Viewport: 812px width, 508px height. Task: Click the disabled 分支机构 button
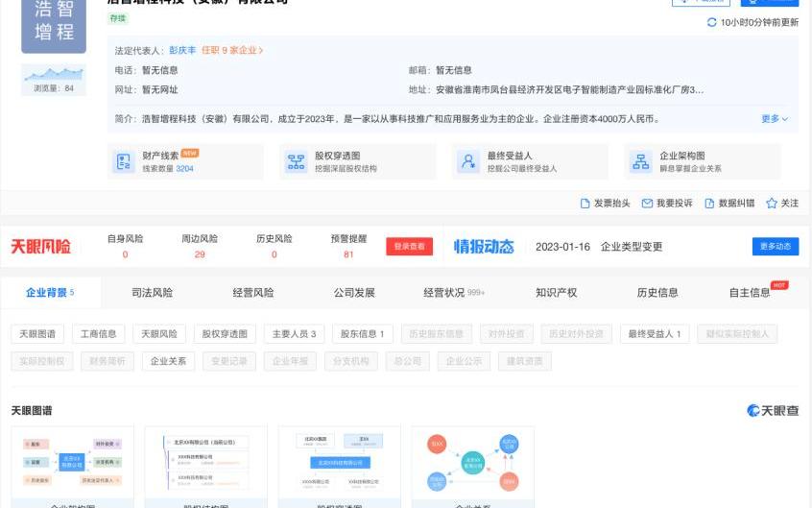click(351, 361)
